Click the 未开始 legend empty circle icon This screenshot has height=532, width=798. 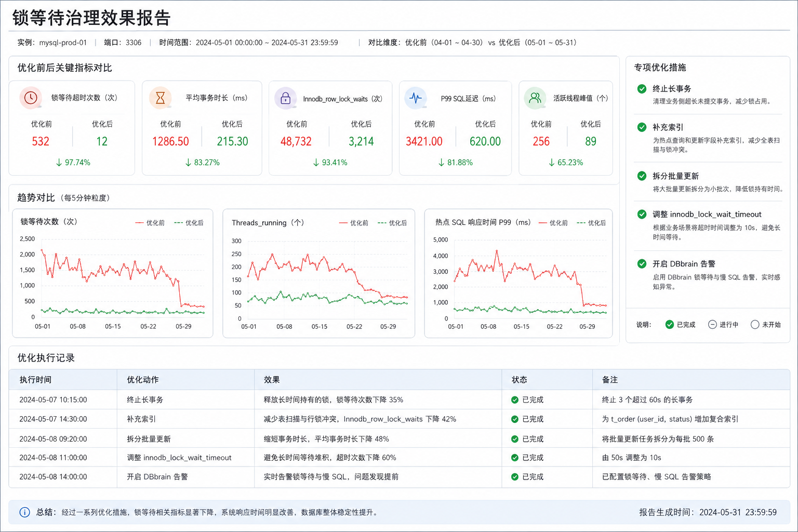[x=755, y=325]
